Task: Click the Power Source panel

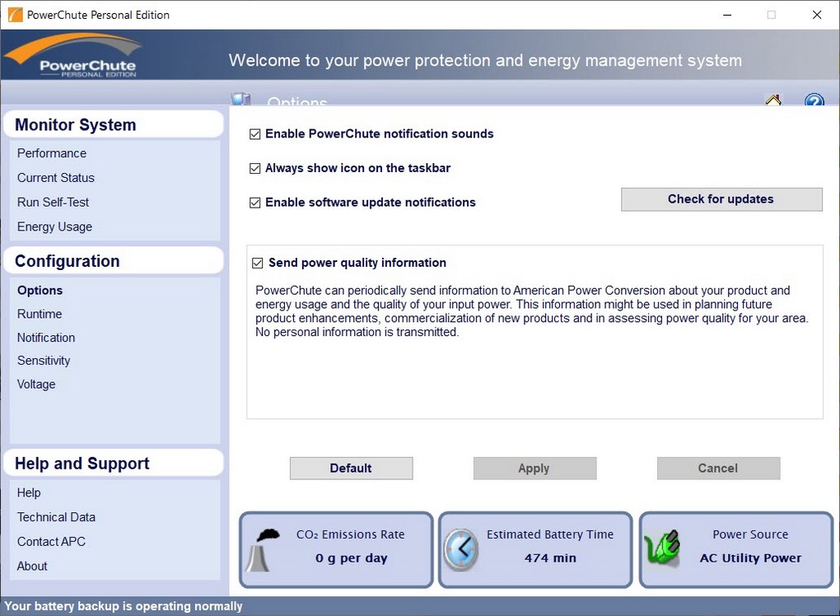Action: pos(736,549)
